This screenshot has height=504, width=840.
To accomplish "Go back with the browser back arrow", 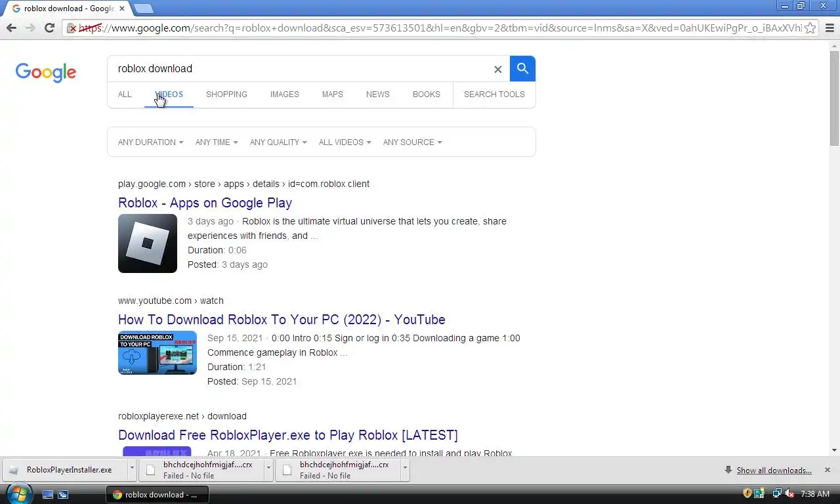I will pyautogui.click(x=11, y=28).
